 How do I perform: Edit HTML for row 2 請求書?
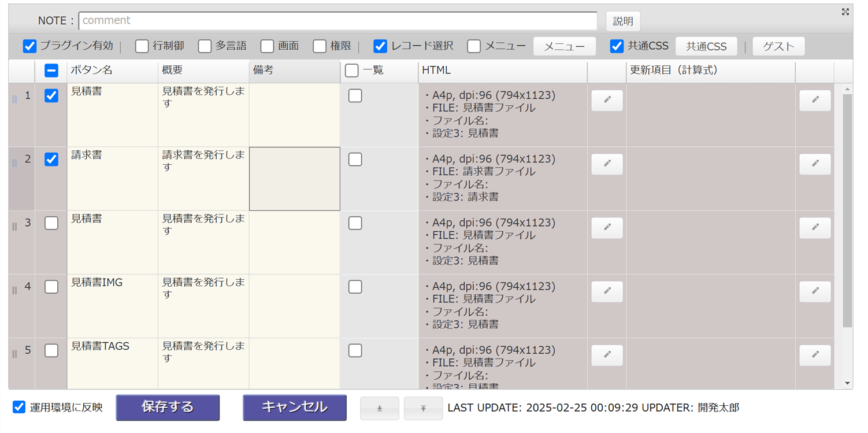tap(607, 164)
